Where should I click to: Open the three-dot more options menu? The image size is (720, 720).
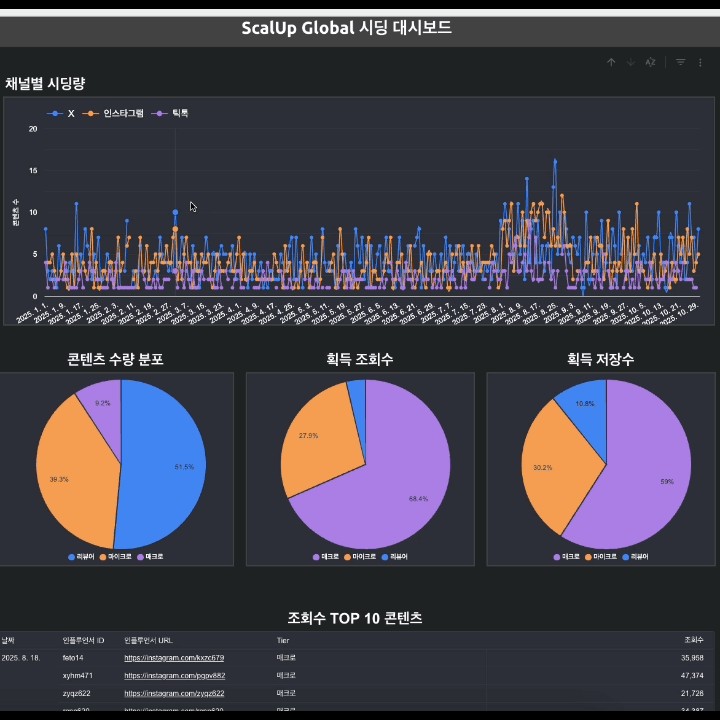tap(700, 62)
